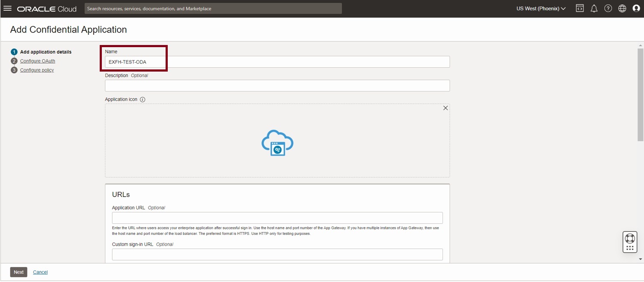Focus the Description text field
644x282 pixels.
(277, 86)
